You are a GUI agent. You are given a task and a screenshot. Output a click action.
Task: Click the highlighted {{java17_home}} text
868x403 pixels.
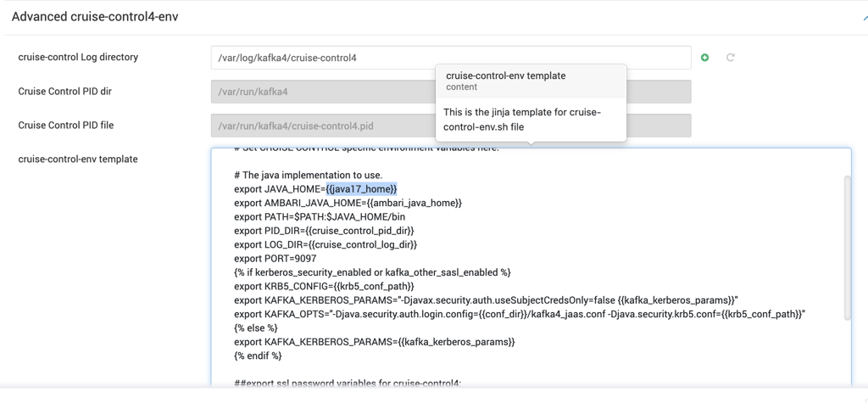361,189
